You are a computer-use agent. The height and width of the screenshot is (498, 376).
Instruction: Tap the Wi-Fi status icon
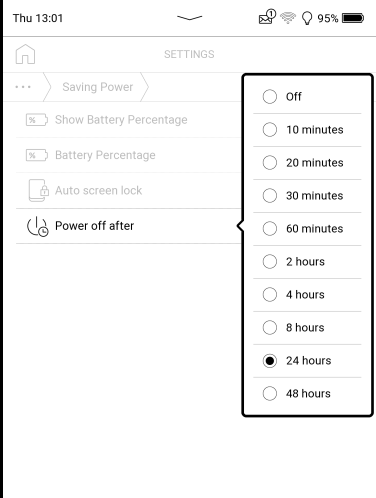click(288, 18)
